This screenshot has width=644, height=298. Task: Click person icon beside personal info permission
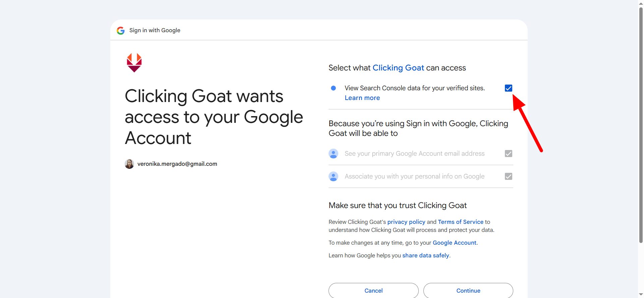point(333,177)
